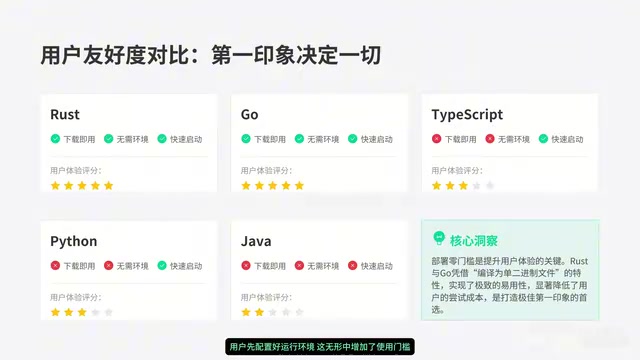This screenshot has height=360, width=640.
Task: Click 用户体验评分 label in Java card
Action: (267, 298)
